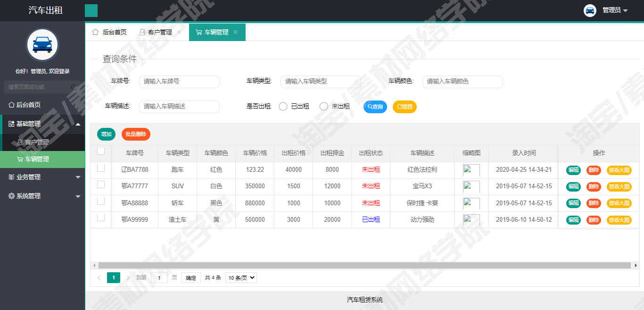The image size is (644, 310).
Task: Click the large car avatar in sidebar
Action: pyautogui.click(x=42, y=45)
